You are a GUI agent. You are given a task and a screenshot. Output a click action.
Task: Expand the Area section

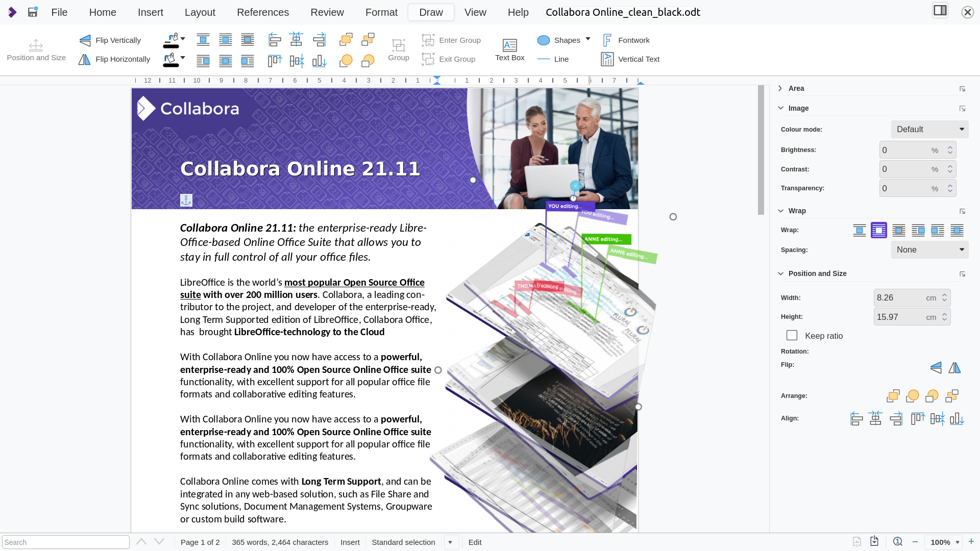coord(780,88)
